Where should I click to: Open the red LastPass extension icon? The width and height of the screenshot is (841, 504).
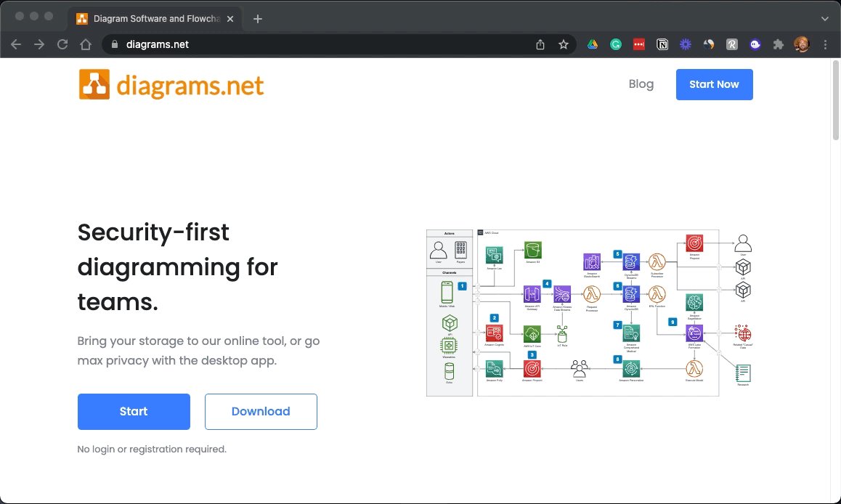pyautogui.click(x=639, y=44)
